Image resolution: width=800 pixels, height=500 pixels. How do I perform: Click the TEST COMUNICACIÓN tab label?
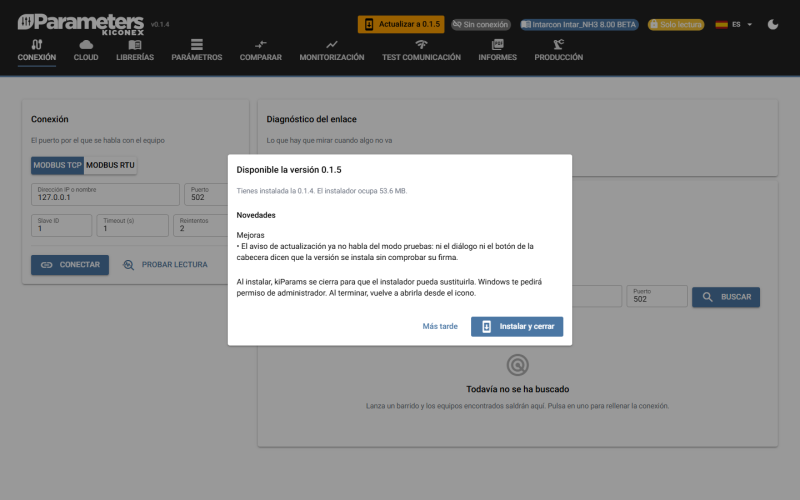click(x=421, y=58)
